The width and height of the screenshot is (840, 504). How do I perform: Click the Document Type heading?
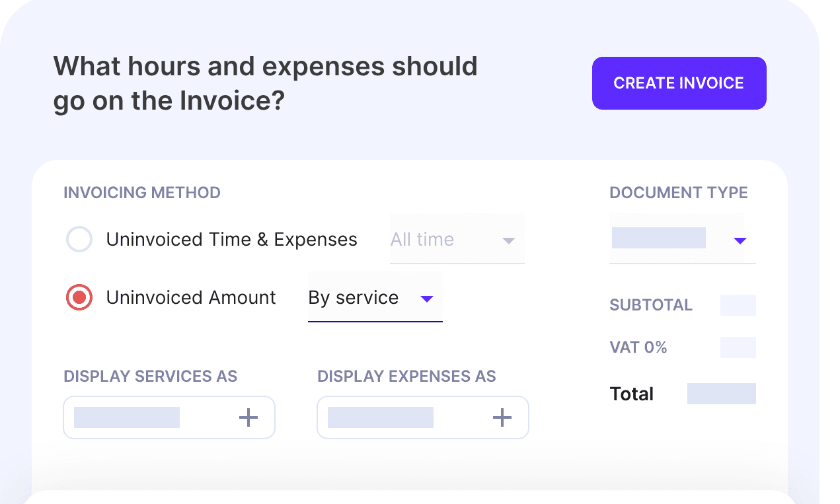(679, 193)
